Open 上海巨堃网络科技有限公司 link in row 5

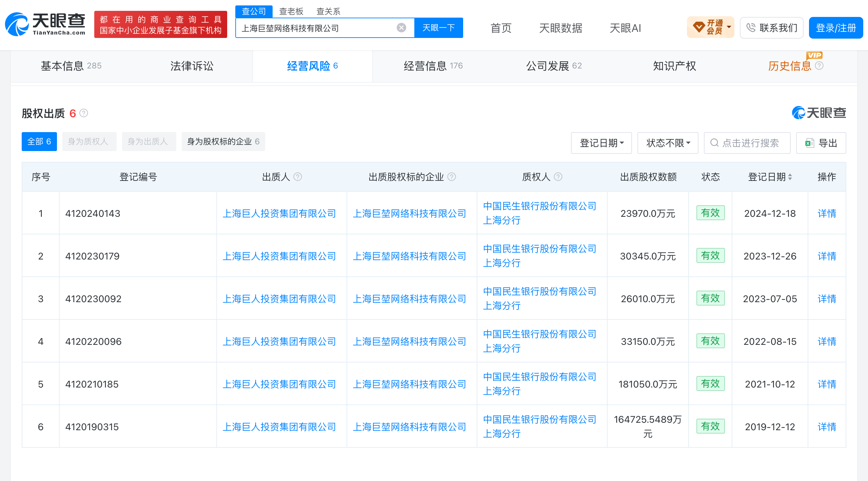click(410, 384)
